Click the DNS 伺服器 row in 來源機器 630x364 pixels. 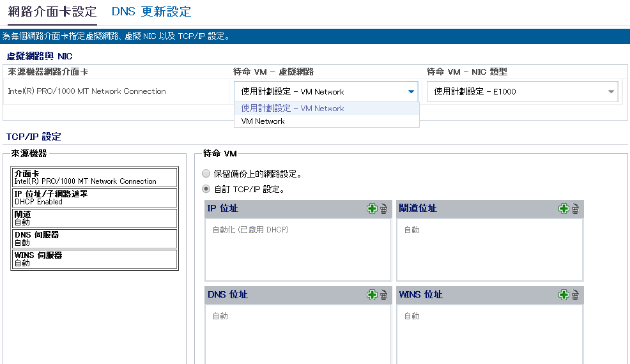[x=94, y=238]
